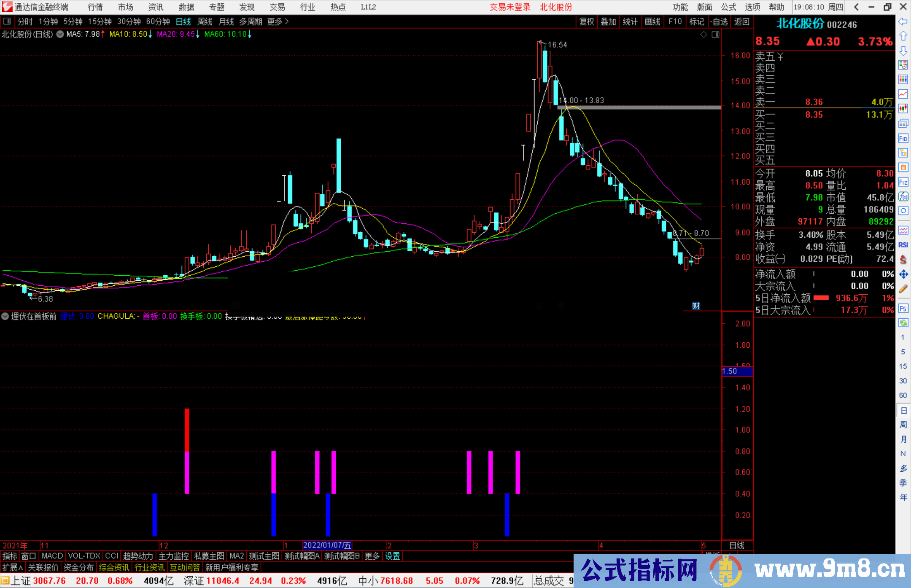Click the F12 sidebar icon
The width and height of the screenshot is (911, 588).
coord(903,182)
